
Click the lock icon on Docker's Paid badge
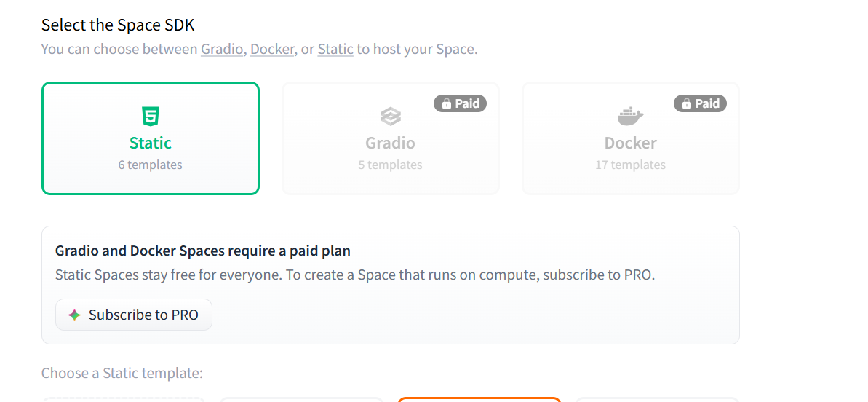click(x=687, y=103)
